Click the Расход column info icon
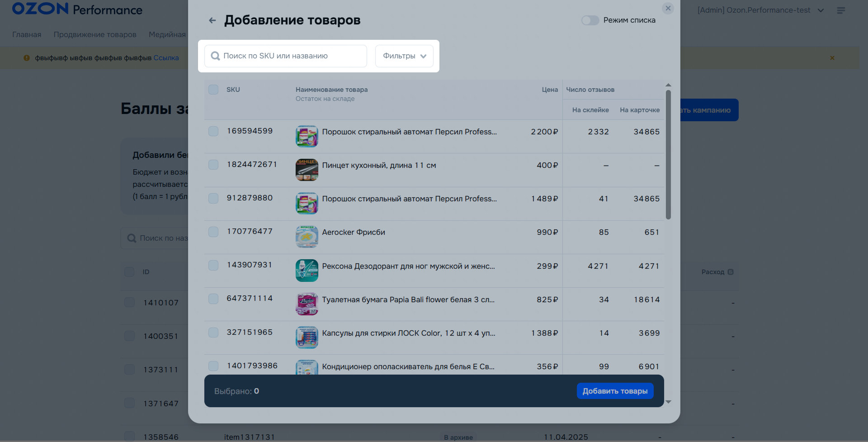Screen dimensions: 868x442 [731, 272]
